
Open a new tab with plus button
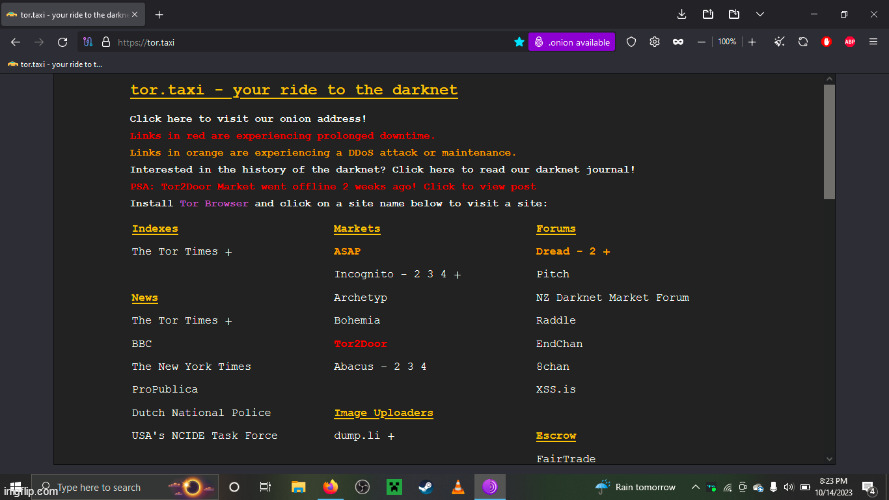click(159, 15)
